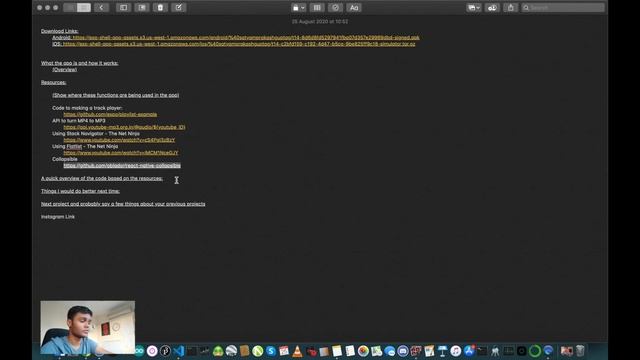This screenshot has height=360, width=640.
Task: Click 'A quick overview of the code' line
Action: [102, 178]
